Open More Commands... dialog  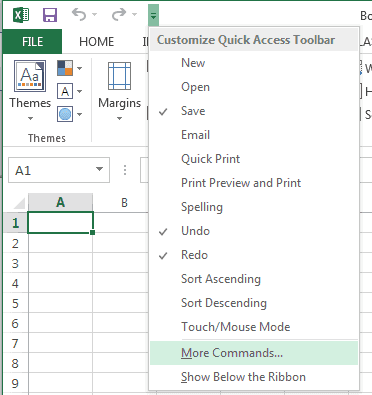click(254, 353)
